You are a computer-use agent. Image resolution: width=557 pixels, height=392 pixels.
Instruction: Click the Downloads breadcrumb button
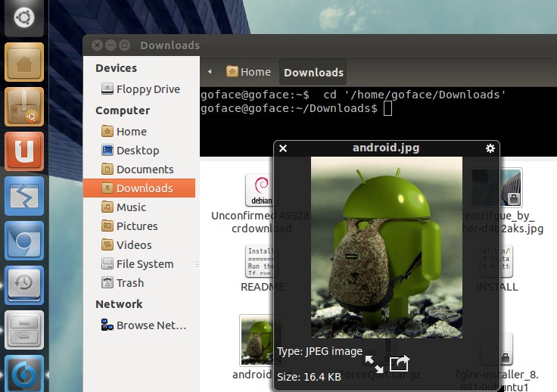pos(313,72)
